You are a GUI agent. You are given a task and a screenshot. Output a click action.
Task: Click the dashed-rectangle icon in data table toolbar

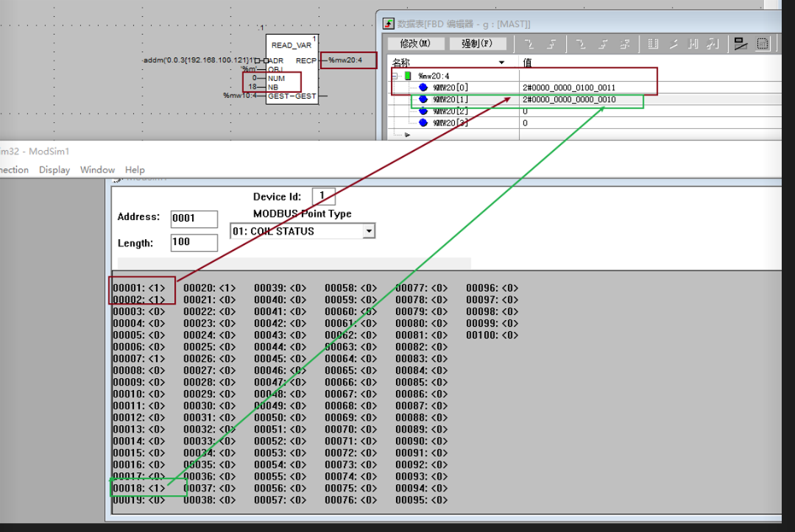(763, 44)
